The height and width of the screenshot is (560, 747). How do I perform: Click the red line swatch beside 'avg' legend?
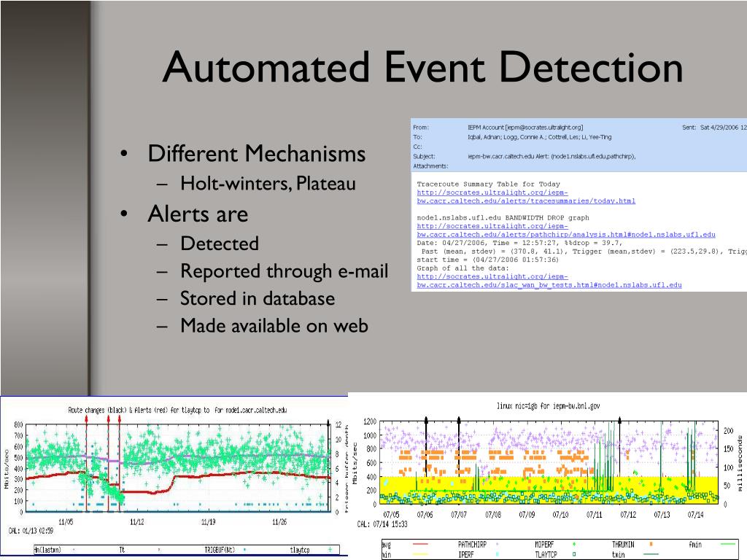point(419,544)
